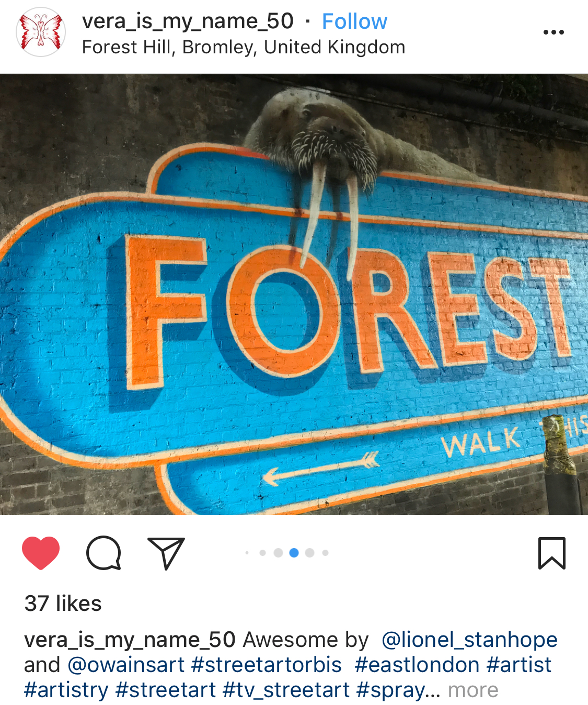The image size is (588, 705).
Task: Expand the caption with "more"
Action: click(x=473, y=690)
